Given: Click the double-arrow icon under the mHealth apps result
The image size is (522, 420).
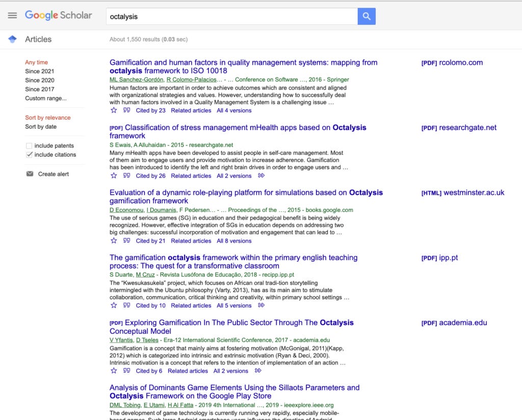Looking at the screenshot, I should pyautogui.click(x=260, y=175).
